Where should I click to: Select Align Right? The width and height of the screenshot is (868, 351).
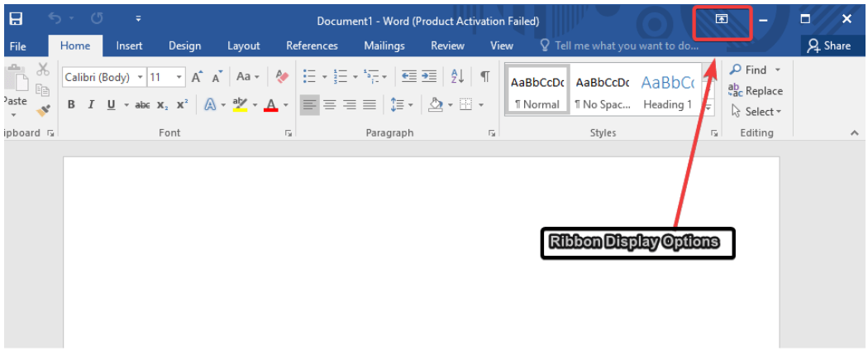click(x=350, y=105)
